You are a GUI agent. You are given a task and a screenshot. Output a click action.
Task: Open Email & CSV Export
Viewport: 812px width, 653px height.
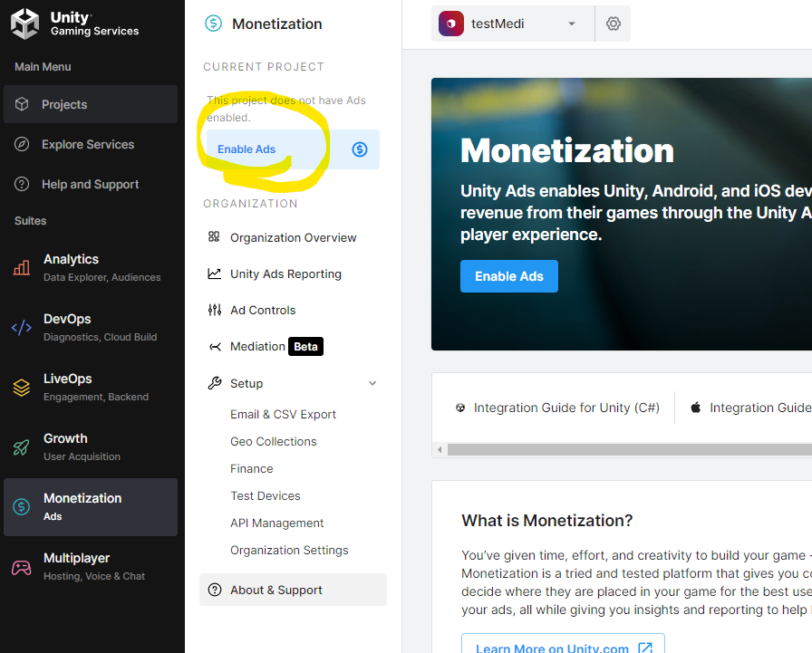[284, 415]
